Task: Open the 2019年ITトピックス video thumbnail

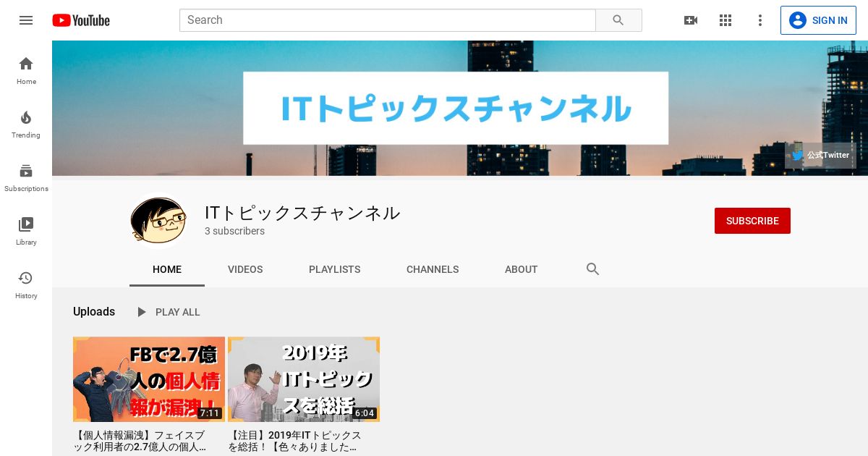Action: tap(304, 379)
